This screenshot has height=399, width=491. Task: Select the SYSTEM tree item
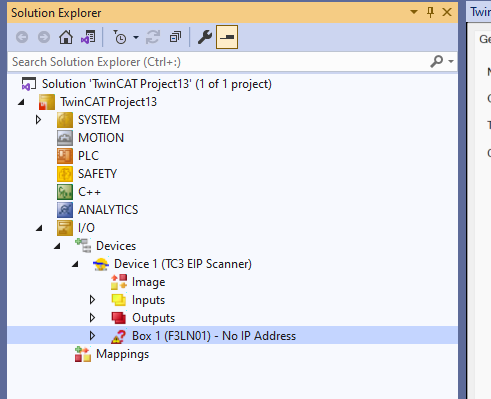coord(99,120)
